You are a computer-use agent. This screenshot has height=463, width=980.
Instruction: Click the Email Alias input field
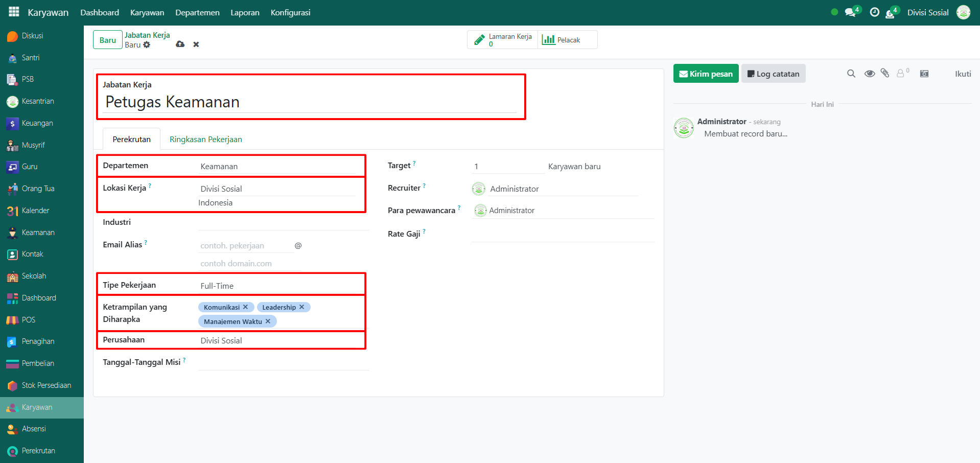tap(245, 246)
